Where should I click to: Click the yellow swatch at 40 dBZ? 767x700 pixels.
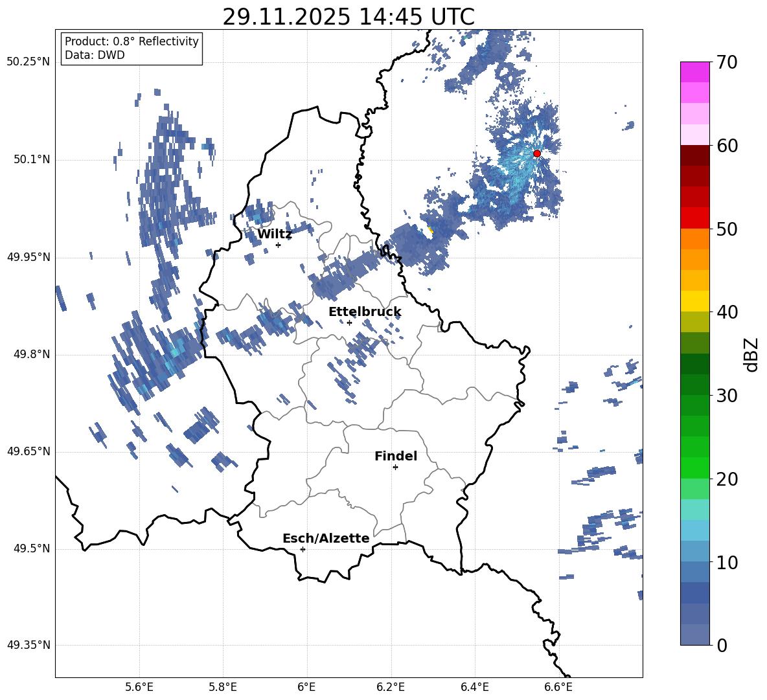pos(694,301)
